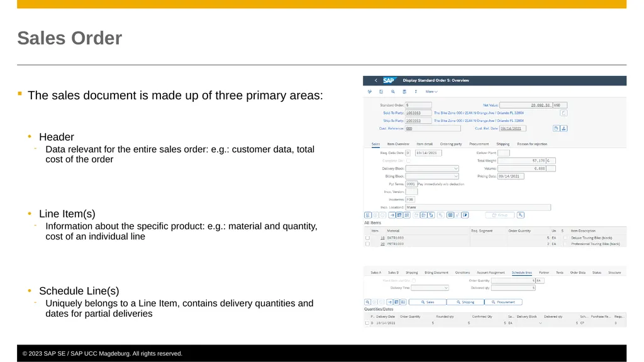The width and height of the screenshot is (644, 362).
Task: Switch to the Item Overview tab
Action: pyautogui.click(x=398, y=144)
